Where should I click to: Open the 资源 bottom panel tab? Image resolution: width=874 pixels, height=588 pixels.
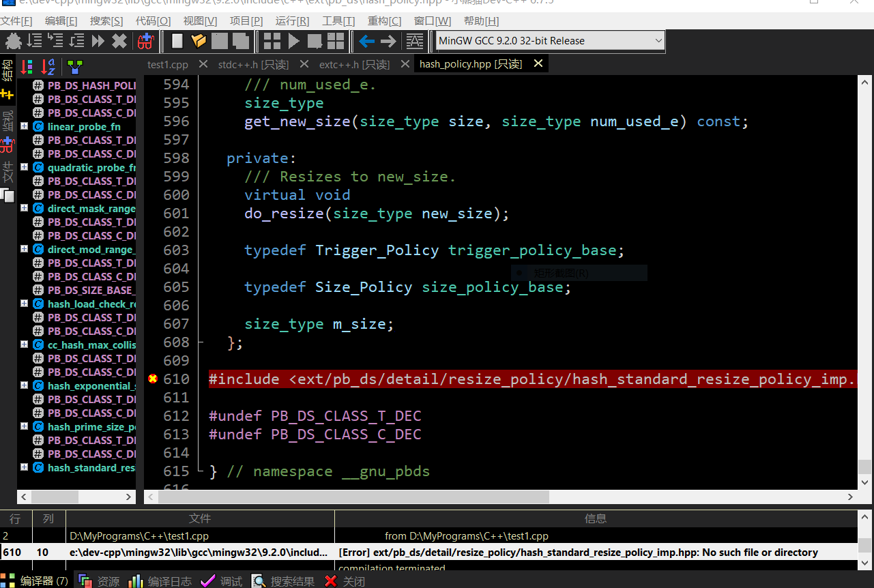click(100, 581)
